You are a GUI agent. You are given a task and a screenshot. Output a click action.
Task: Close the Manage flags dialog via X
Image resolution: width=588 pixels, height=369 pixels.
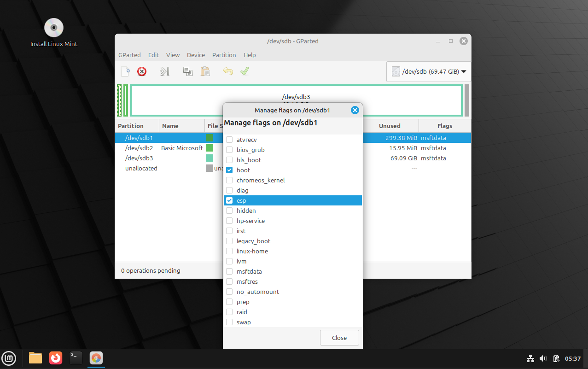pos(355,110)
